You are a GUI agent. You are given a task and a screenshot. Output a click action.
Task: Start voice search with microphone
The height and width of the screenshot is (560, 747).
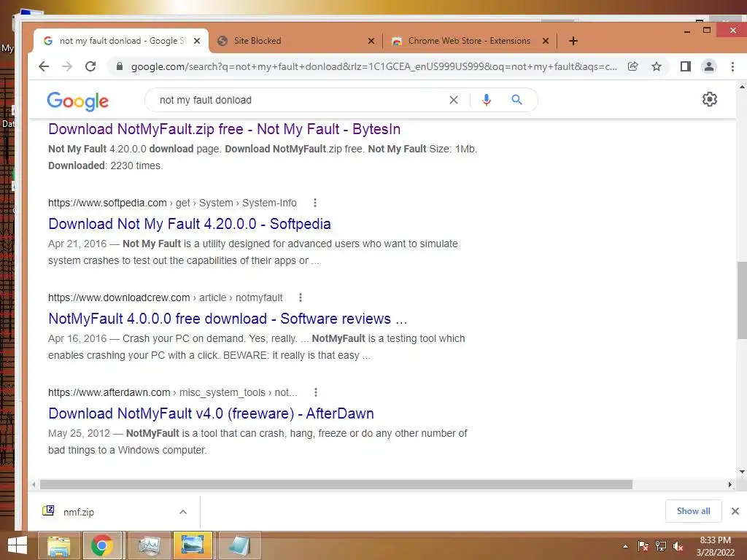(x=487, y=100)
